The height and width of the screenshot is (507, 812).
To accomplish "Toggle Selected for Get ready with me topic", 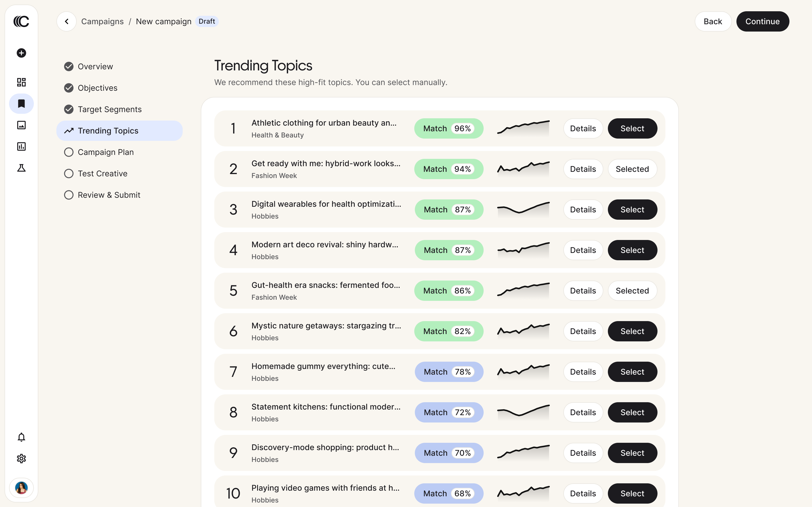I will pyautogui.click(x=632, y=169).
